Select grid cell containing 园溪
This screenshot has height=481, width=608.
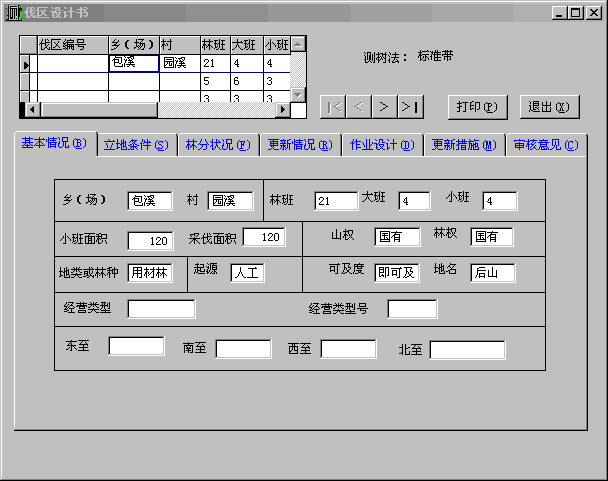coord(180,63)
